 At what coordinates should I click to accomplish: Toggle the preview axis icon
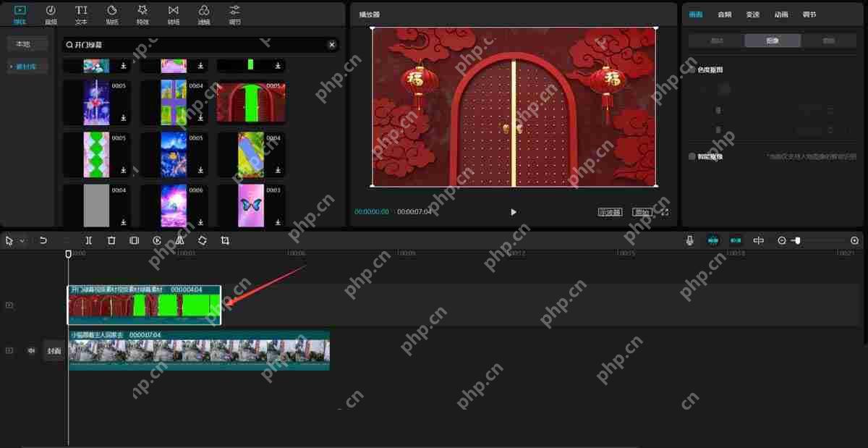(x=759, y=240)
